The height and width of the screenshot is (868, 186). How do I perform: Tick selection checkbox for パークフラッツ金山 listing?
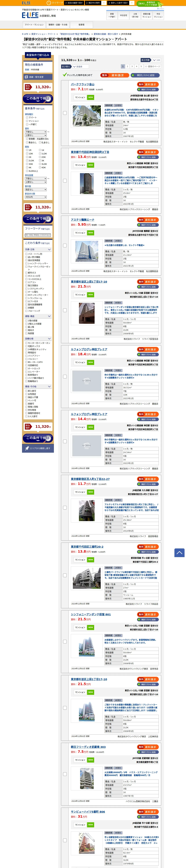click(x=65, y=113)
